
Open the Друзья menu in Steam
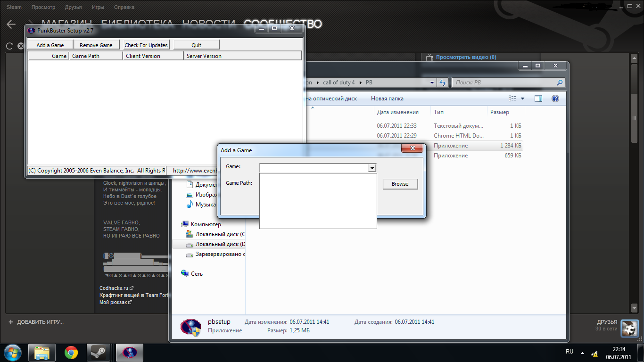(74, 7)
